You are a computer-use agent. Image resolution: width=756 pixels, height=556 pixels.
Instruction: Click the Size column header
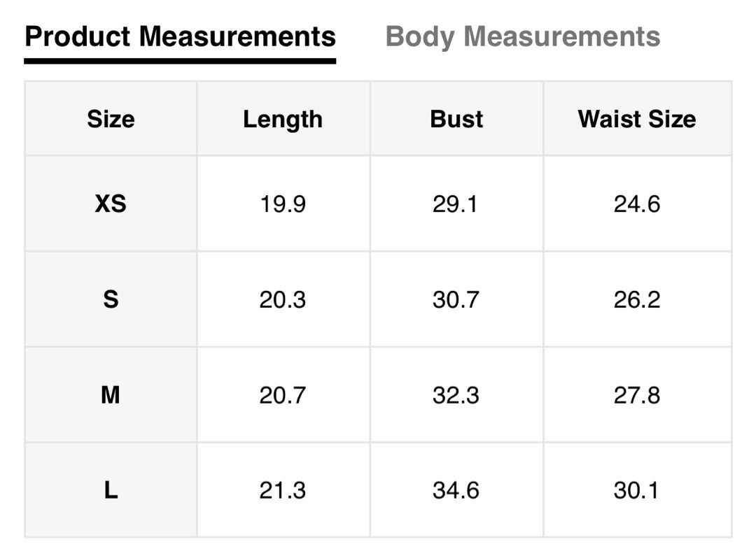(x=111, y=119)
